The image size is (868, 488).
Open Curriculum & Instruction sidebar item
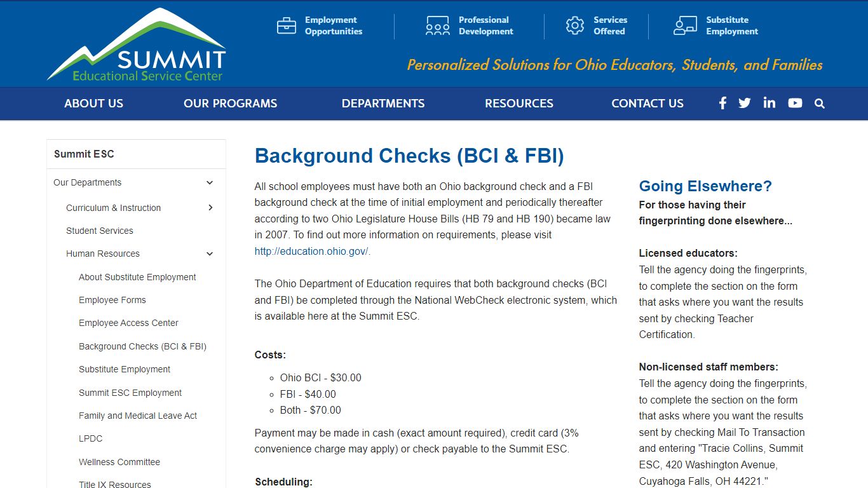tap(113, 208)
